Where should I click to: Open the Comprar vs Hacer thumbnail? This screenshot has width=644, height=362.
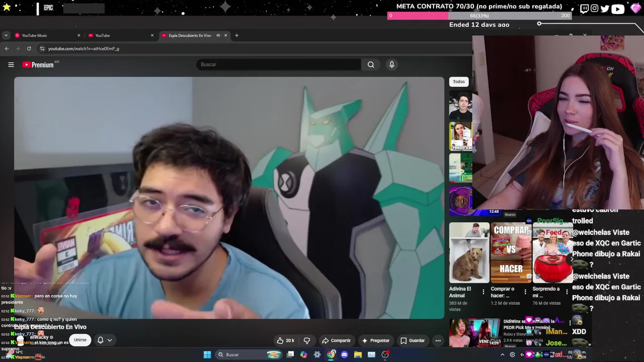(511, 252)
